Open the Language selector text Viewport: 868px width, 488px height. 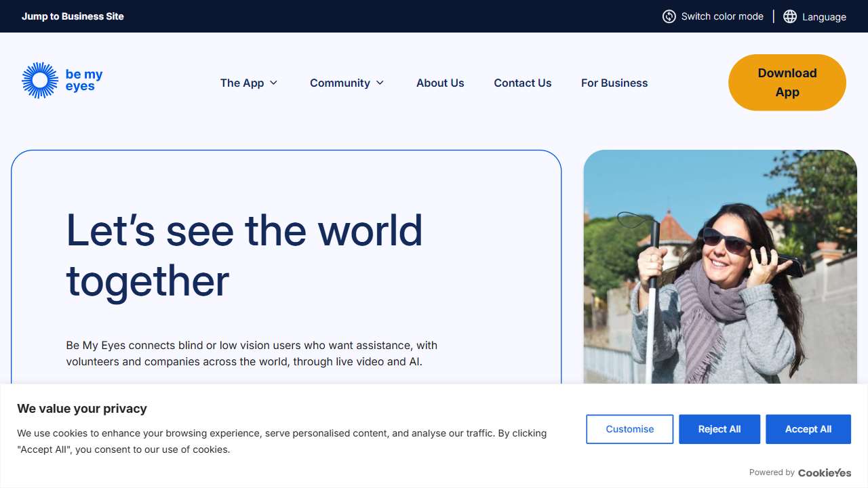(x=824, y=17)
